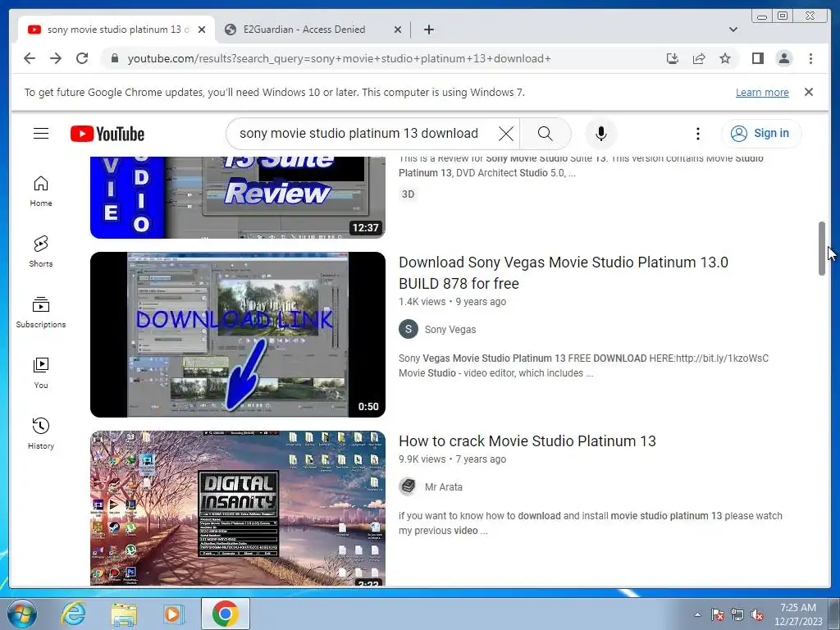Open Shorts in sidebar
Image resolution: width=840 pixels, height=630 pixels.
41,252
